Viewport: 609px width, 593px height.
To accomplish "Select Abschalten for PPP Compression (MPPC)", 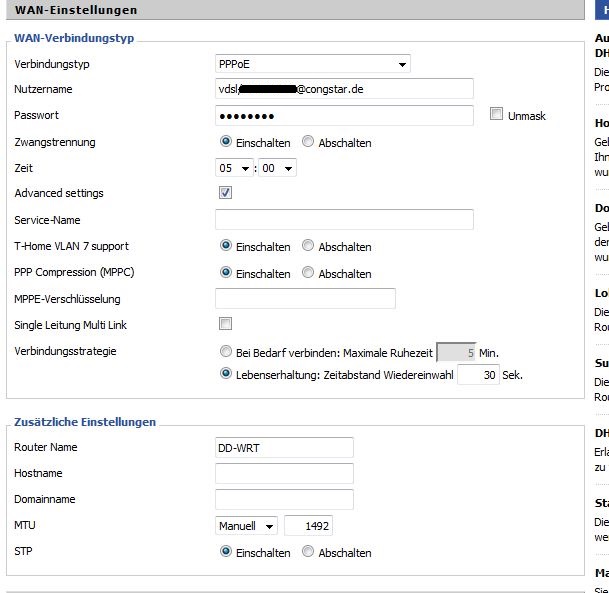I will 308,273.
